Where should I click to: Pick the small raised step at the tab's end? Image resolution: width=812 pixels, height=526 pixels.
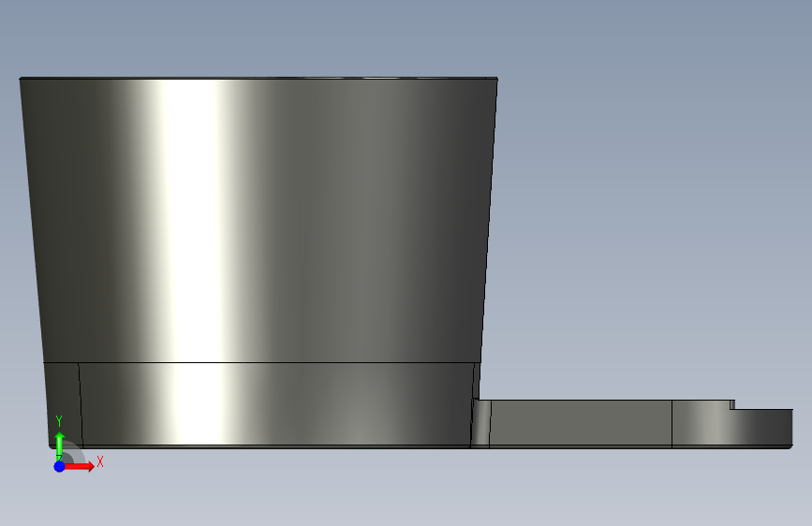[x=732, y=404]
